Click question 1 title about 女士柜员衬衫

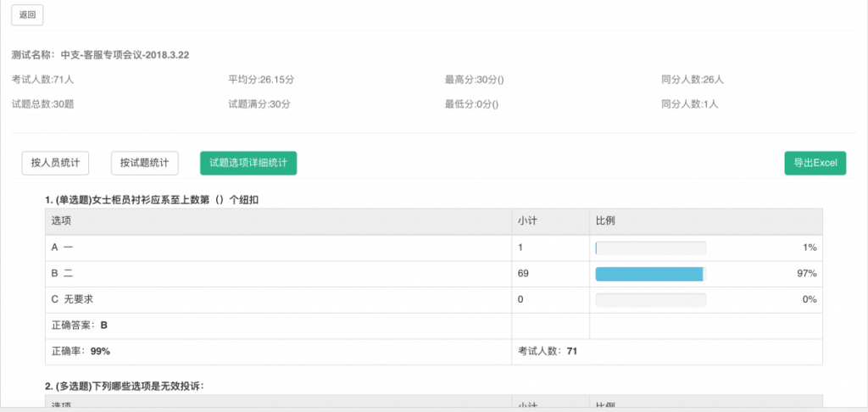(153, 200)
